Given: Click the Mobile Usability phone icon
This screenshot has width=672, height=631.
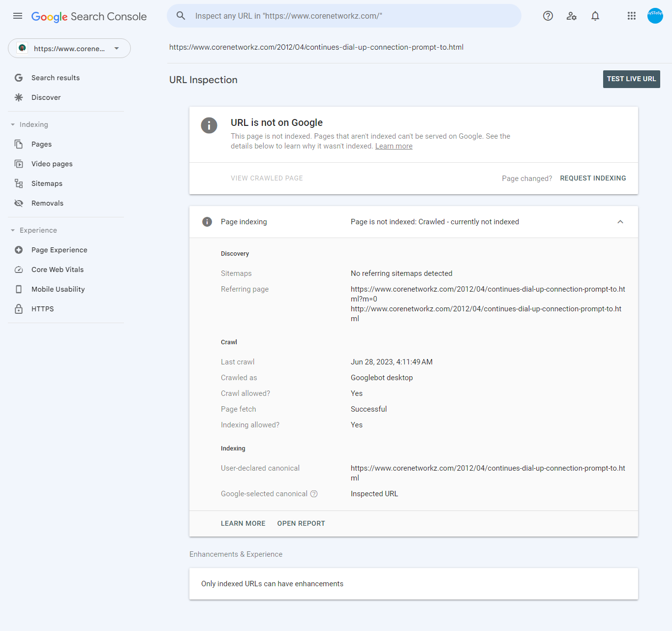Looking at the screenshot, I should (x=19, y=289).
